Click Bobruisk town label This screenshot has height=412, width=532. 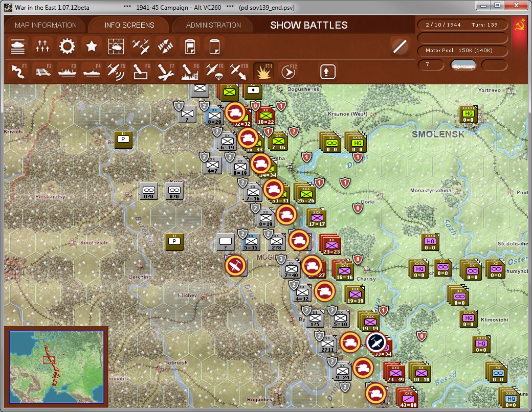click(175, 362)
